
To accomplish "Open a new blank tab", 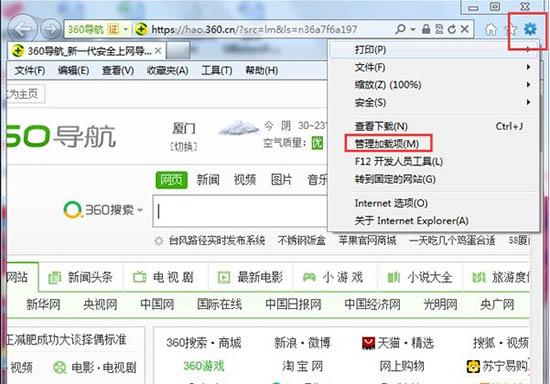I will 178,51.
